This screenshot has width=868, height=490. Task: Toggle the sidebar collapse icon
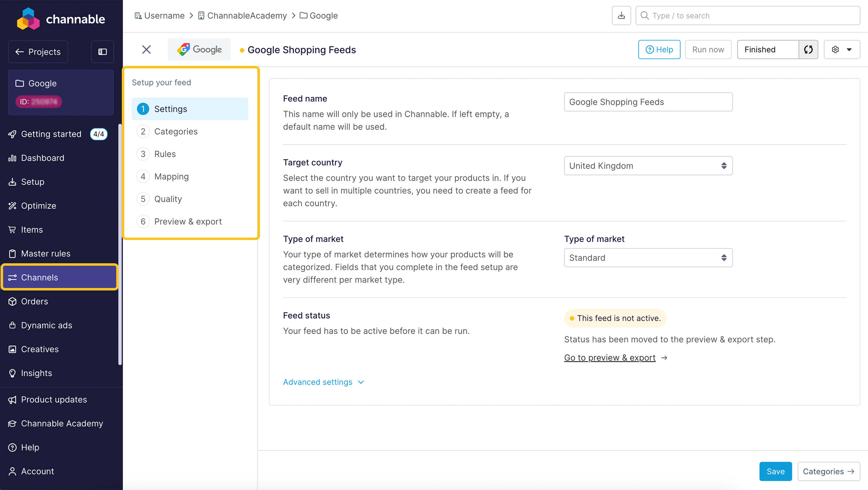[102, 52]
